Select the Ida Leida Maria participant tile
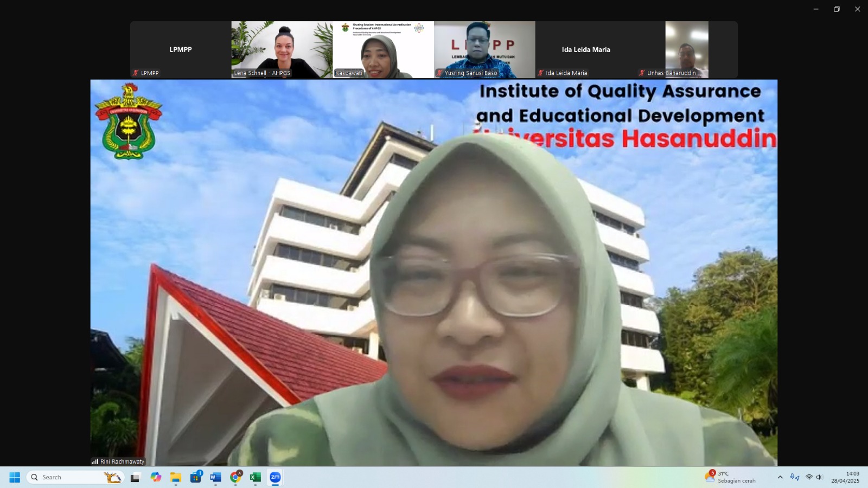 (586, 49)
